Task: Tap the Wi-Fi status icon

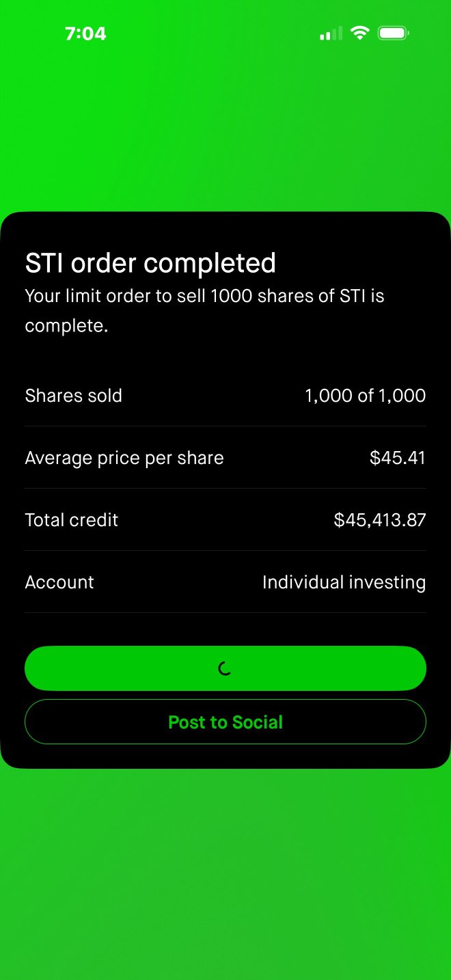Action: (x=359, y=33)
